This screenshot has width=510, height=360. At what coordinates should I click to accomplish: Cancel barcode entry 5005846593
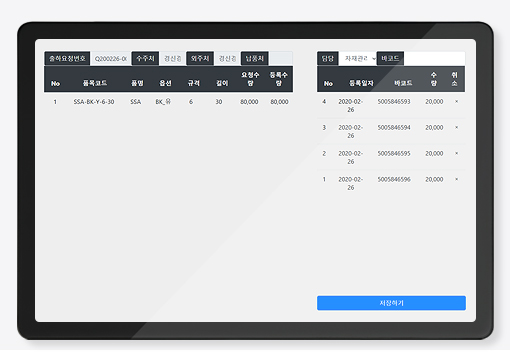(x=456, y=101)
